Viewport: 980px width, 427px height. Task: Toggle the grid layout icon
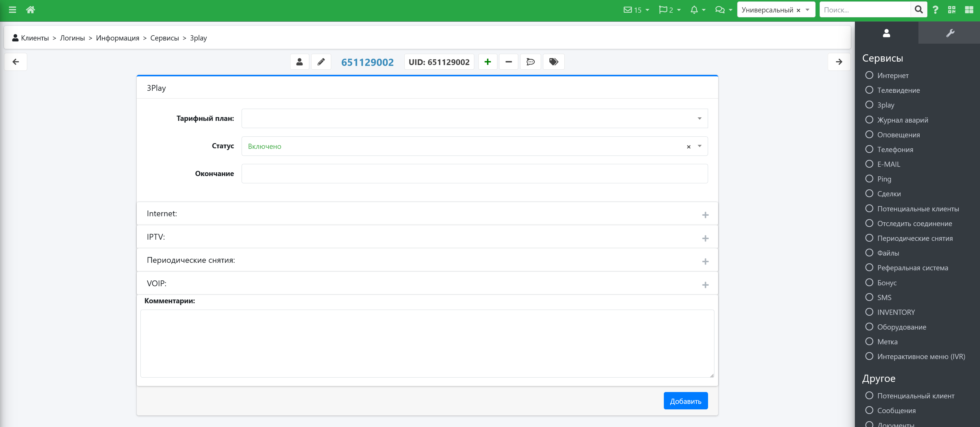click(x=969, y=10)
